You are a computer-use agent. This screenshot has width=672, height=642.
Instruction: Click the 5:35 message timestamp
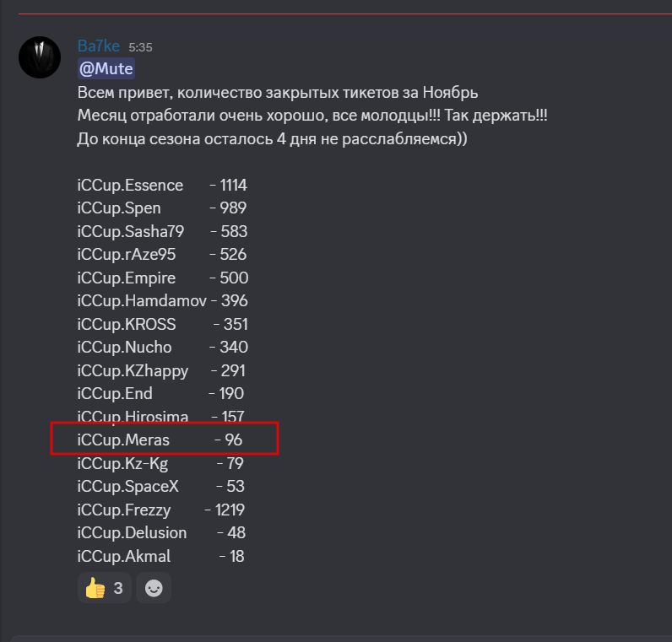140,48
